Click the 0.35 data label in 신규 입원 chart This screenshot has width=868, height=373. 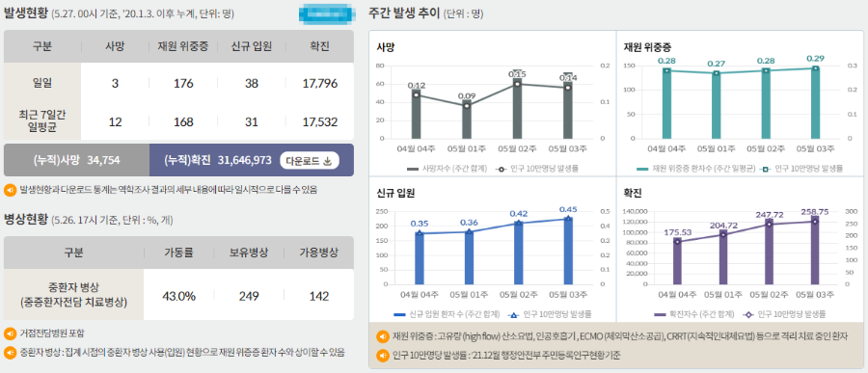point(420,224)
